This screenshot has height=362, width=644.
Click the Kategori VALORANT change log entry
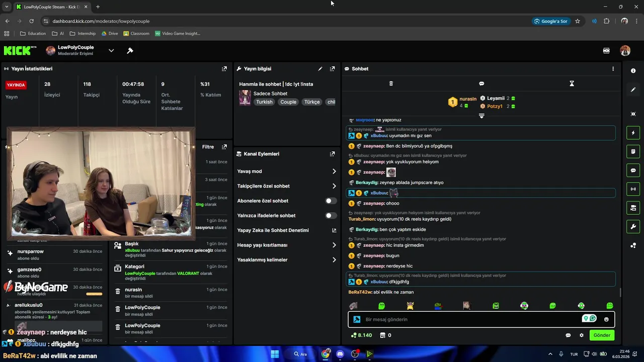point(170,273)
